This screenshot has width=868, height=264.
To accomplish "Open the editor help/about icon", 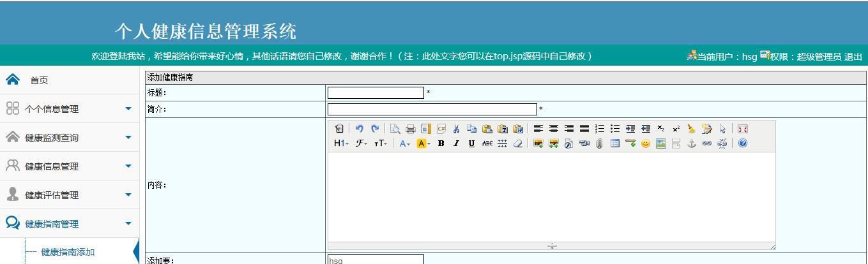I will point(742,143).
